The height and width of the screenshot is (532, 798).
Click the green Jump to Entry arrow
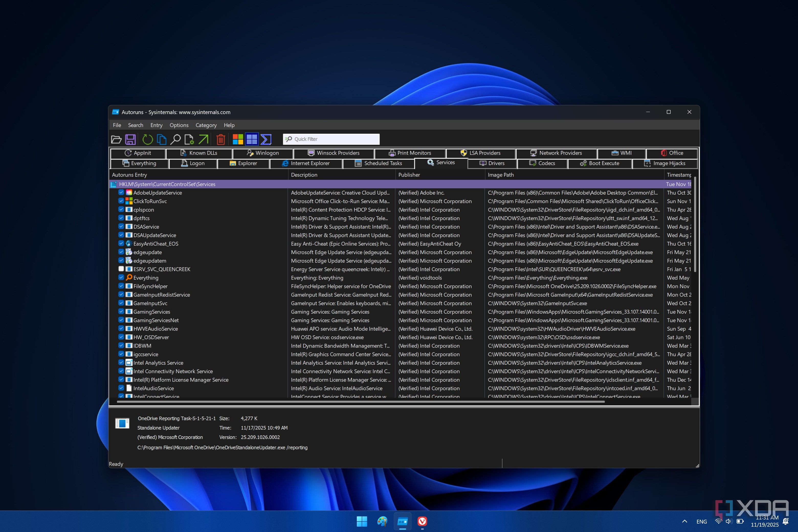pyautogui.click(x=203, y=139)
